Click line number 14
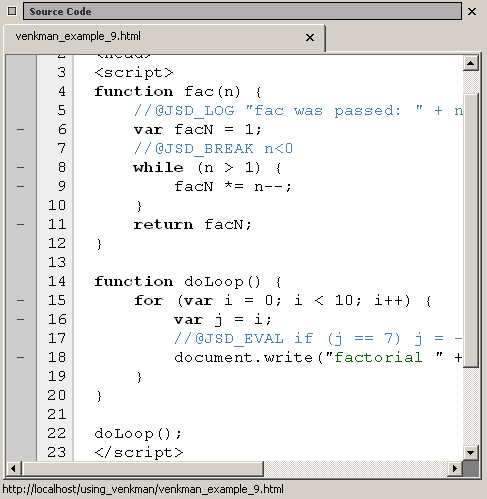487x499 pixels. point(57,281)
